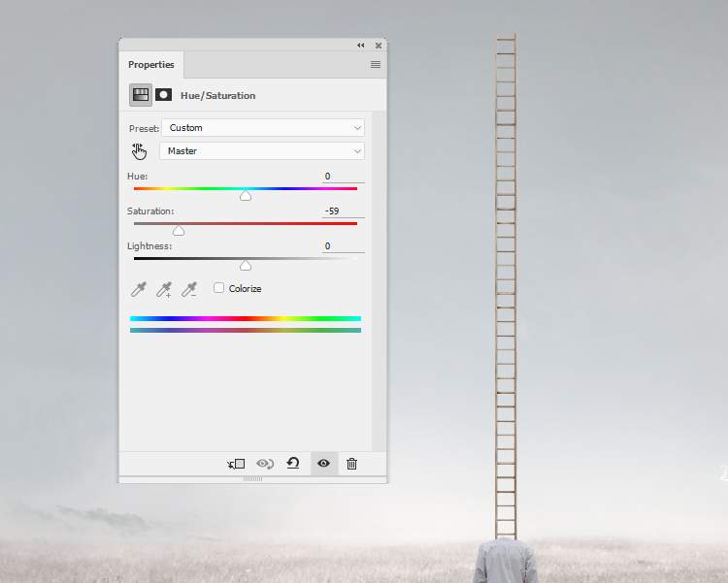Image resolution: width=728 pixels, height=583 pixels.
Task: Collapse the Properties panel to icons
Action: click(361, 45)
